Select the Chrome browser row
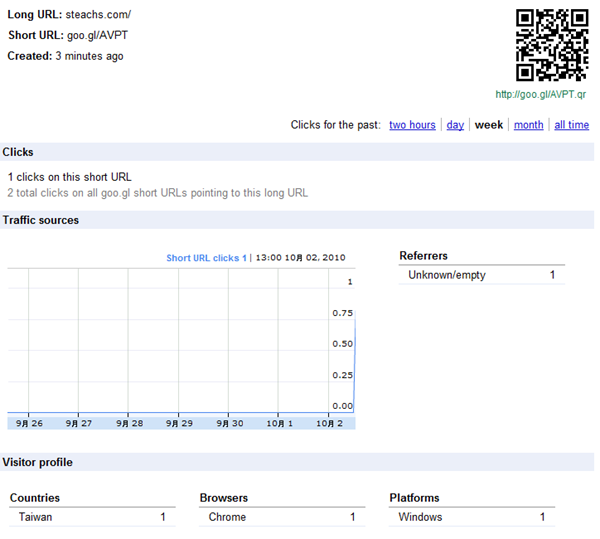Screen dimensions: 600x539 [282, 517]
